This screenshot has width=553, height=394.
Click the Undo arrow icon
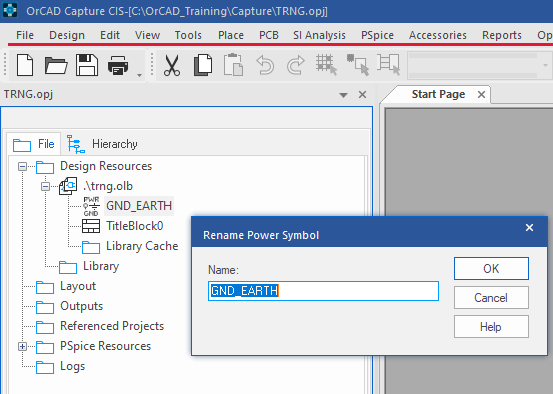265,65
